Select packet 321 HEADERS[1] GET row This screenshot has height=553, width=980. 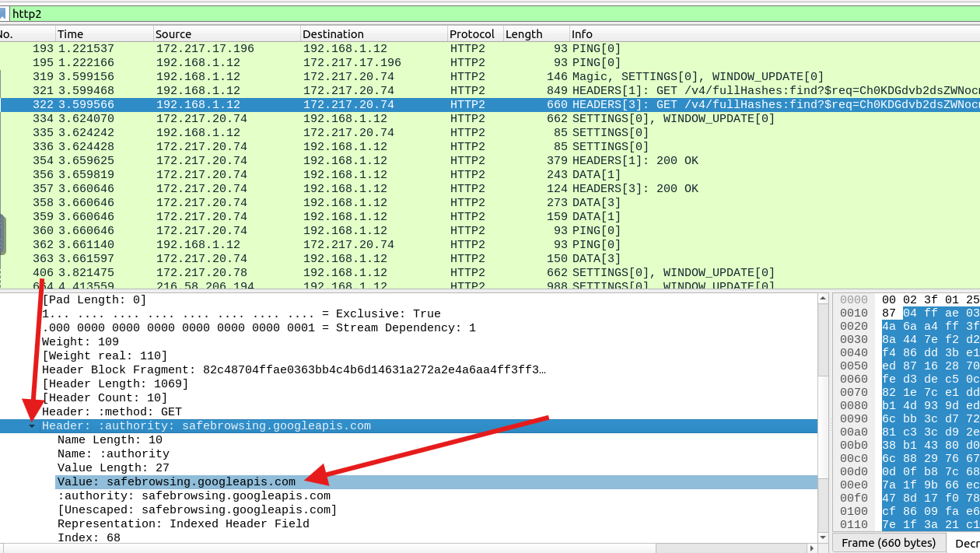(x=490, y=91)
